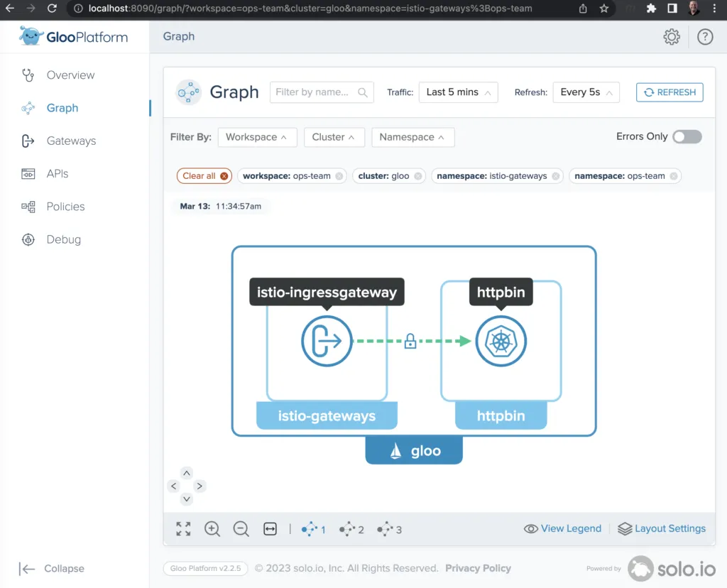
Task: Click the REFRESH button
Action: (x=669, y=92)
